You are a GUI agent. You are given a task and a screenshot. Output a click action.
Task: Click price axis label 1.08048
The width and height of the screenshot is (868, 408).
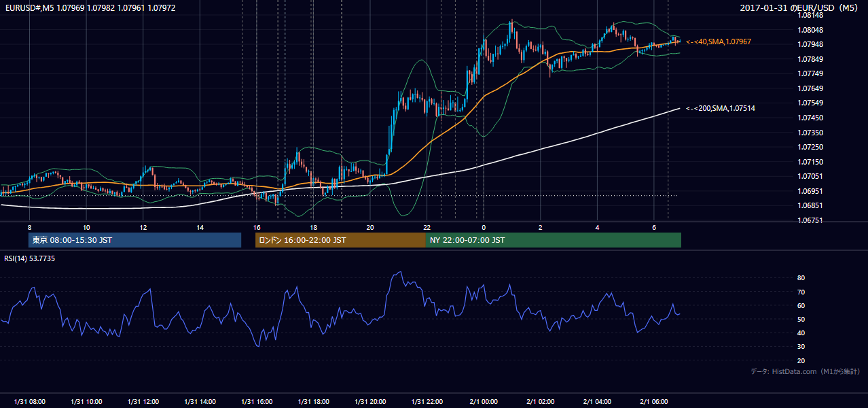coord(812,30)
